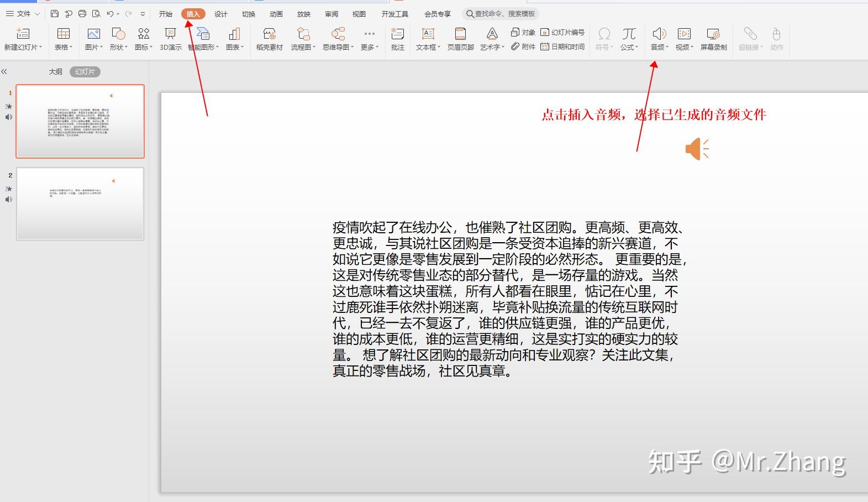The height and width of the screenshot is (502, 868).
Task: Open the 稻壳素材 resource library
Action: (x=269, y=34)
